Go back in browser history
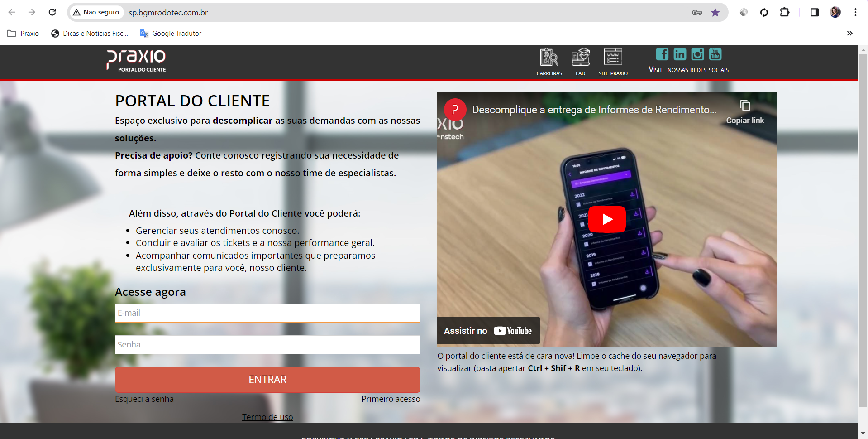The height and width of the screenshot is (439, 868). tap(12, 12)
